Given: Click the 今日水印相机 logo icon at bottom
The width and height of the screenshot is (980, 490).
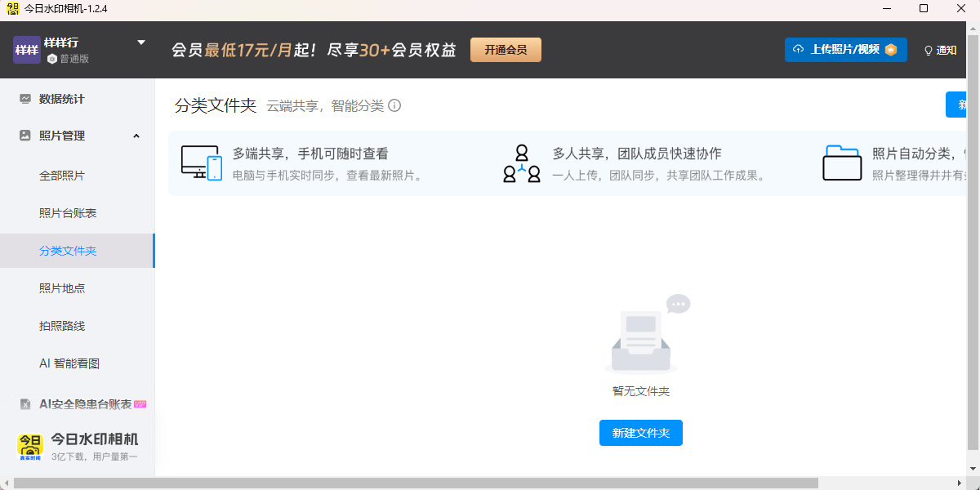Looking at the screenshot, I should (31, 447).
